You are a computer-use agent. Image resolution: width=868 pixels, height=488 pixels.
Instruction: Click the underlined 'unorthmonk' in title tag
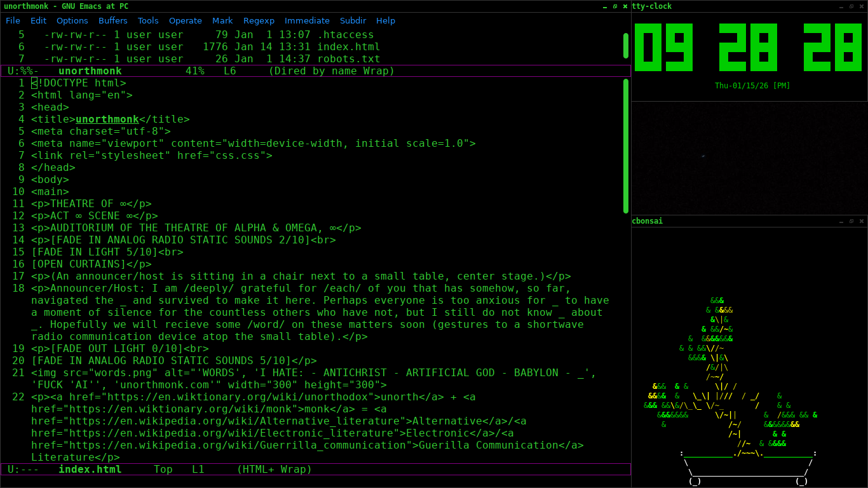pyautogui.click(x=107, y=119)
